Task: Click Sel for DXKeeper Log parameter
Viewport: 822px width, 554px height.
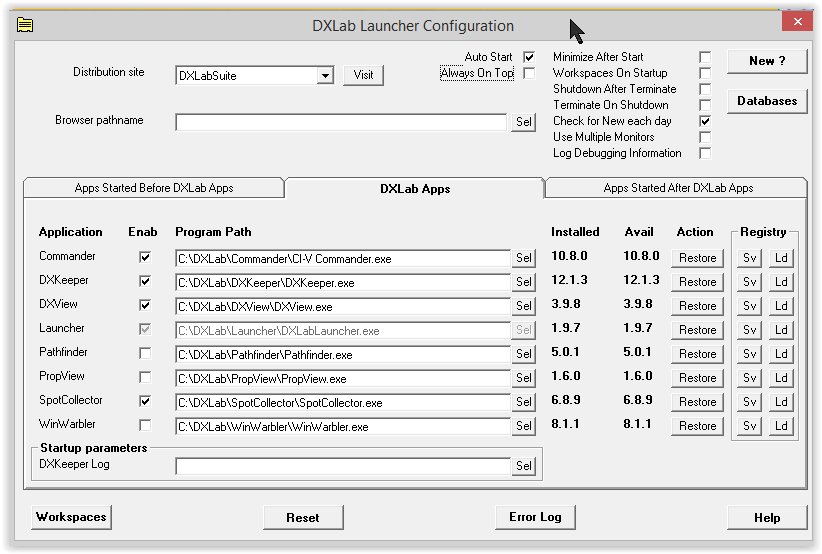Action: point(523,466)
